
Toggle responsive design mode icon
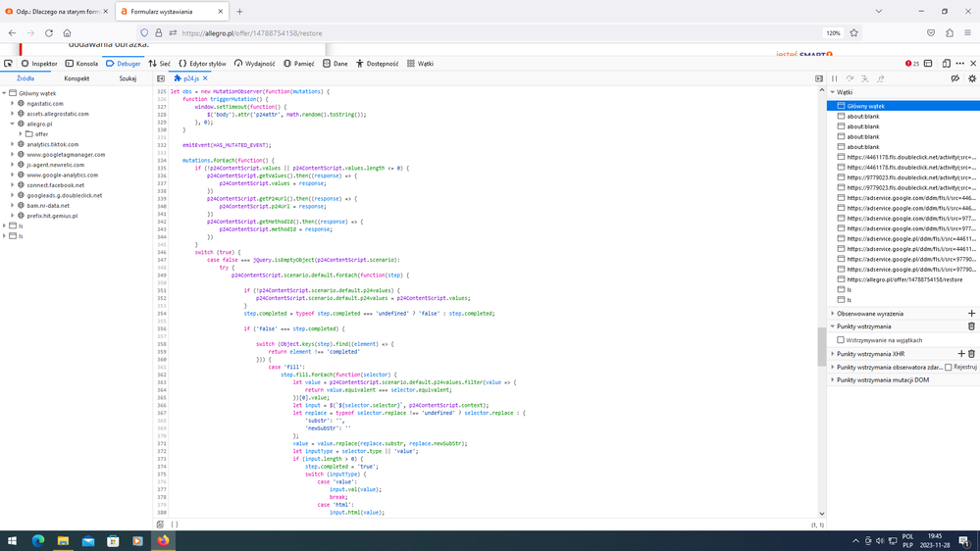947,63
